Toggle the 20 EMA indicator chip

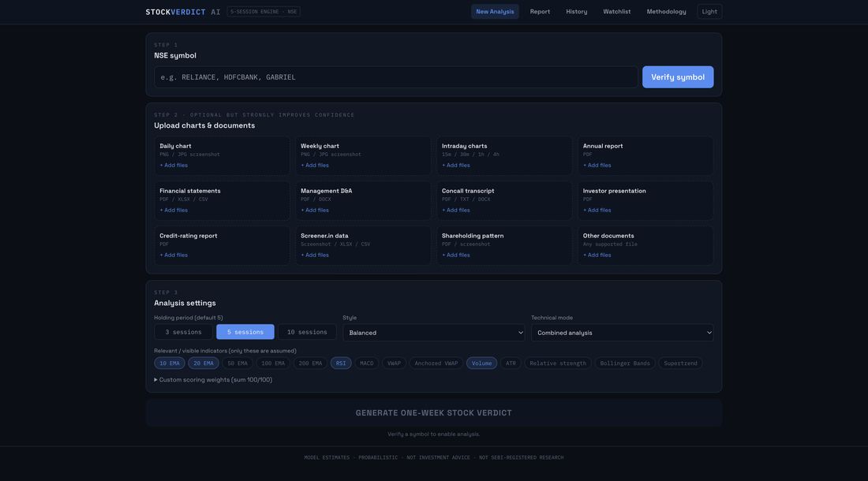(203, 364)
